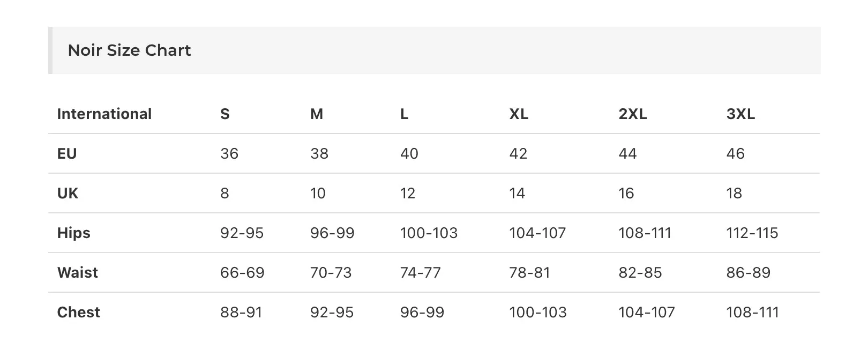Select the International row header

[x=104, y=114]
